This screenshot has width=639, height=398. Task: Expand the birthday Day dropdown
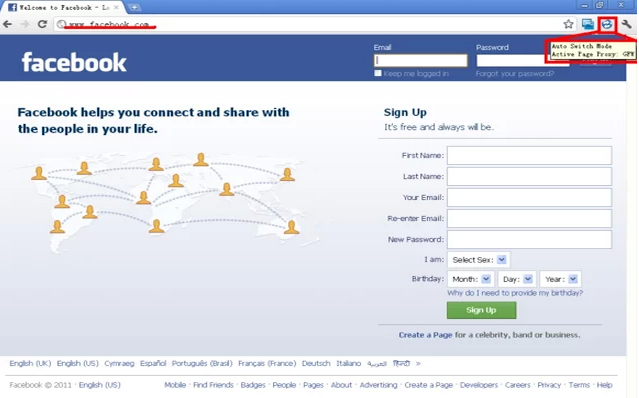(x=517, y=279)
